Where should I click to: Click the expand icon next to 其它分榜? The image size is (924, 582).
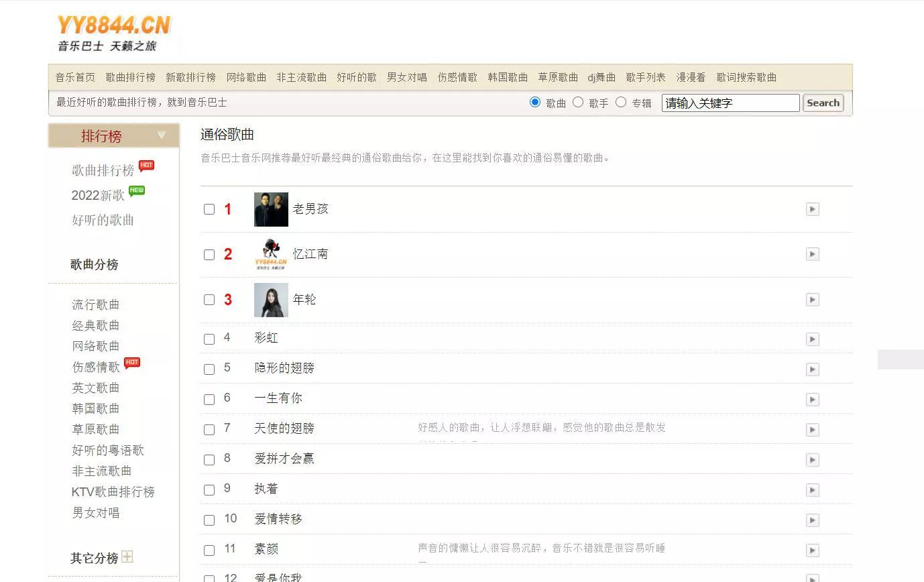(x=128, y=557)
